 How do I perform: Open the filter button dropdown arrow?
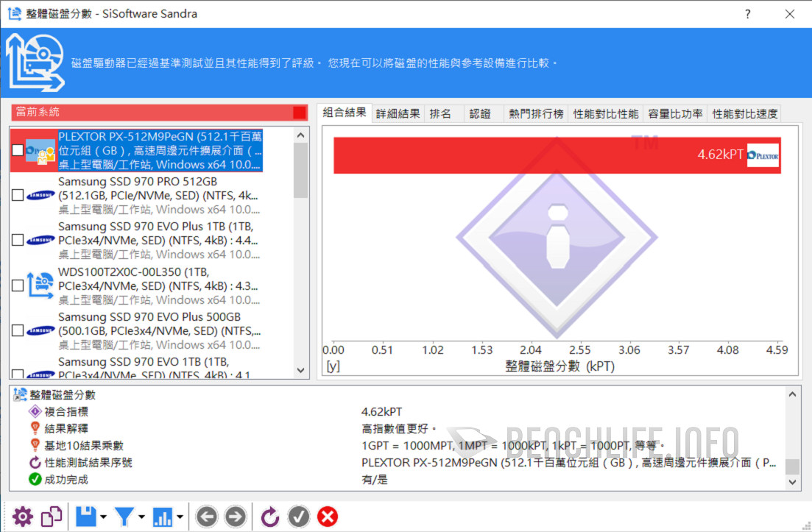(x=141, y=517)
